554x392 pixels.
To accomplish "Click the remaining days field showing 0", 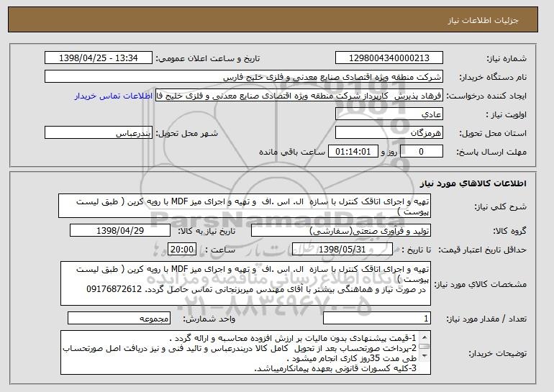I will [x=421, y=152].
